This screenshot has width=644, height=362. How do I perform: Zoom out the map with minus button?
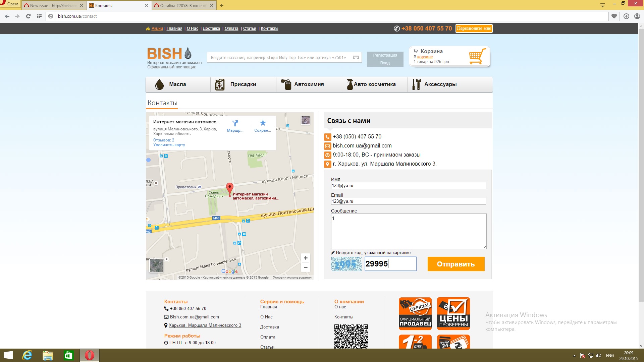(x=306, y=267)
